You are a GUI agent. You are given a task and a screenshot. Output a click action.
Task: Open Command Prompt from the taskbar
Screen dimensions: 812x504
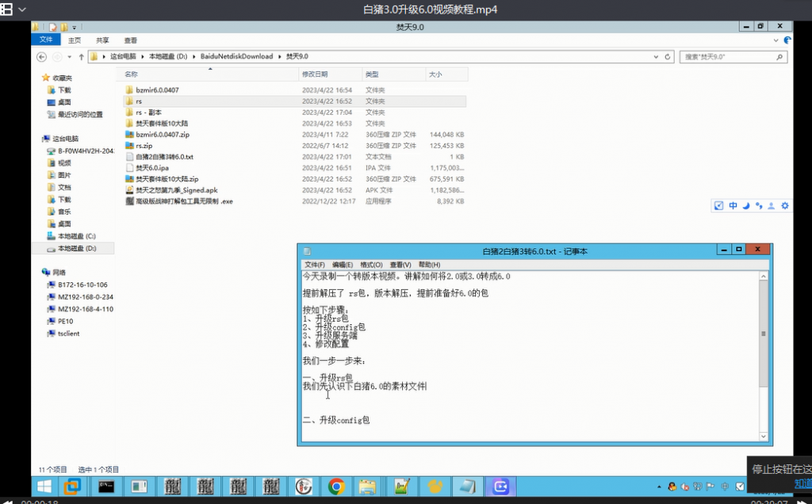coord(106,487)
